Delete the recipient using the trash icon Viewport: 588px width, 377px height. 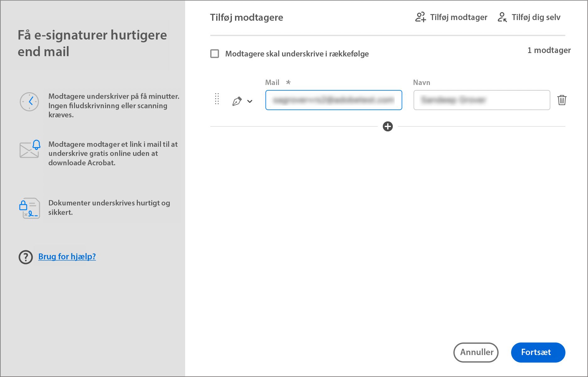pos(562,100)
